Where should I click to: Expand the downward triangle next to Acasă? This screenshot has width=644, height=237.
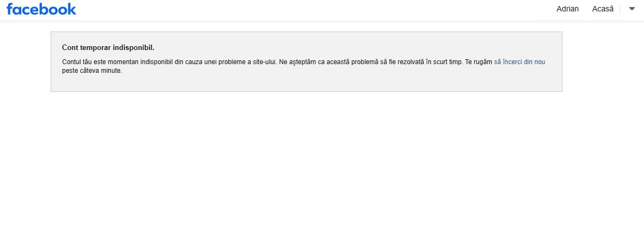pyautogui.click(x=632, y=9)
